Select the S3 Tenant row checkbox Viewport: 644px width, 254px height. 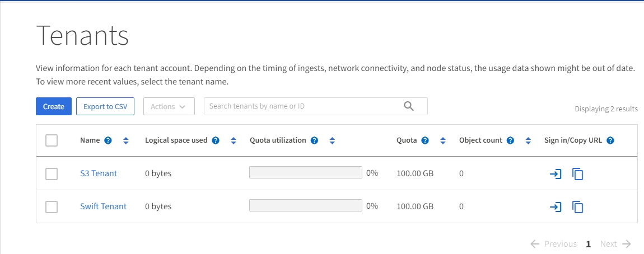(52, 174)
